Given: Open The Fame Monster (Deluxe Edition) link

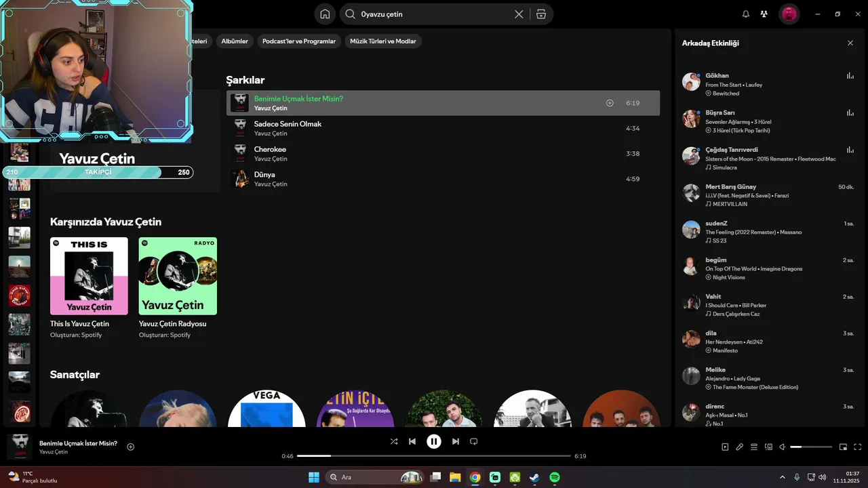Looking at the screenshot, I should tap(755, 387).
